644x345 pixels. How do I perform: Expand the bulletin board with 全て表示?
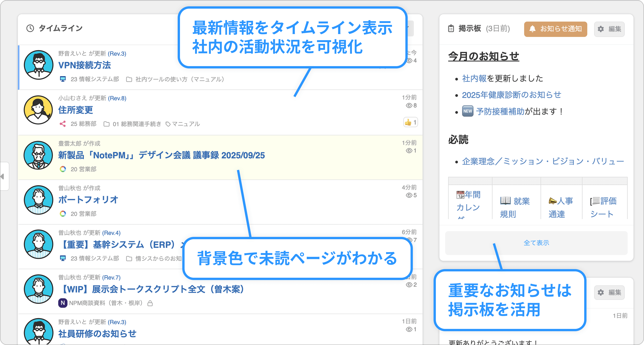pyautogui.click(x=536, y=243)
